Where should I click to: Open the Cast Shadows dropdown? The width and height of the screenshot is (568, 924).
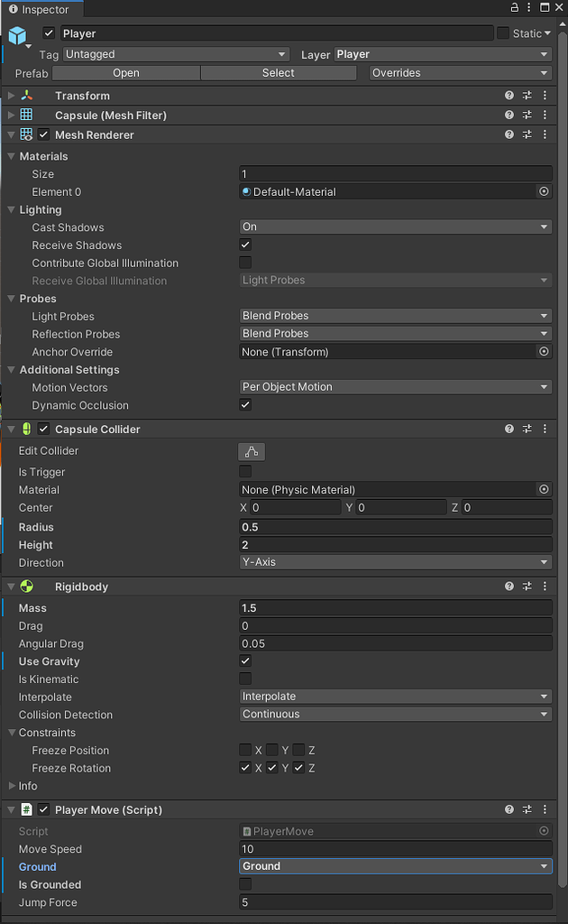[x=395, y=226]
